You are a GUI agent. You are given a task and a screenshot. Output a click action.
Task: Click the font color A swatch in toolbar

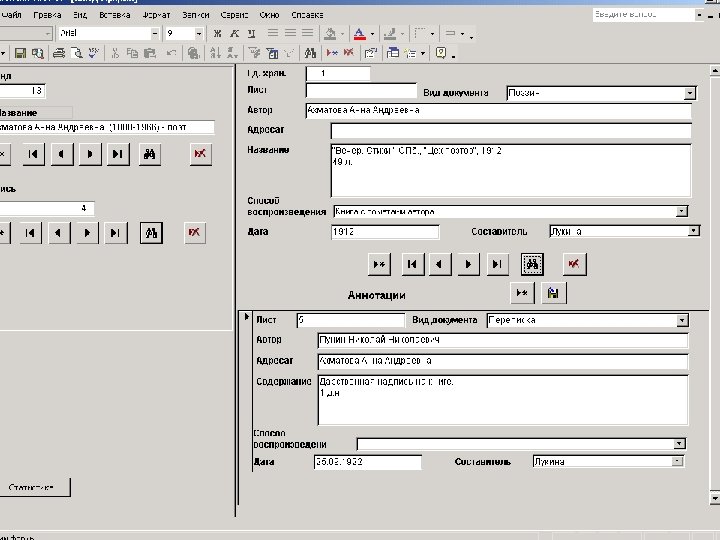pyautogui.click(x=360, y=34)
